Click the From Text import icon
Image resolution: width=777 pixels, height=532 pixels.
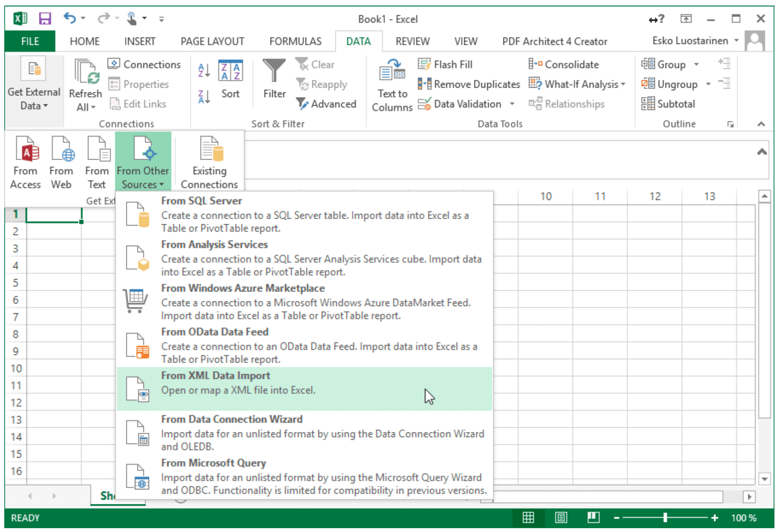click(x=97, y=162)
